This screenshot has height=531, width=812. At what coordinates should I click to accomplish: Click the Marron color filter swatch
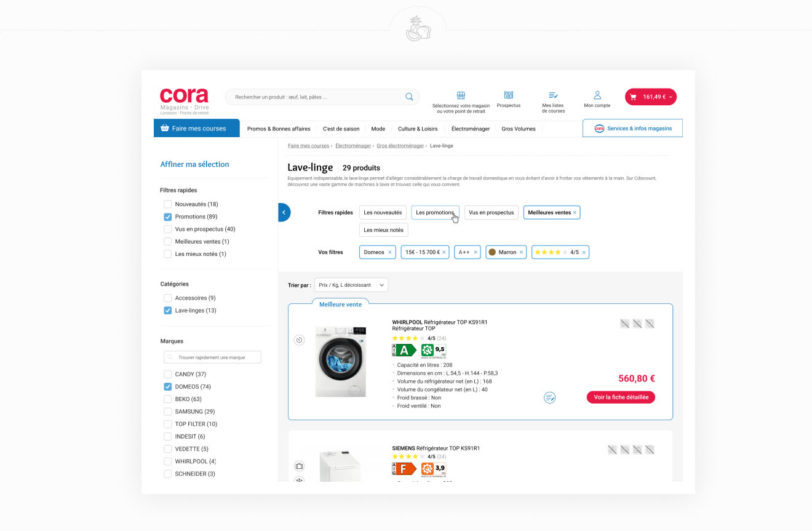pyautogui.click(x=492, y=252)
